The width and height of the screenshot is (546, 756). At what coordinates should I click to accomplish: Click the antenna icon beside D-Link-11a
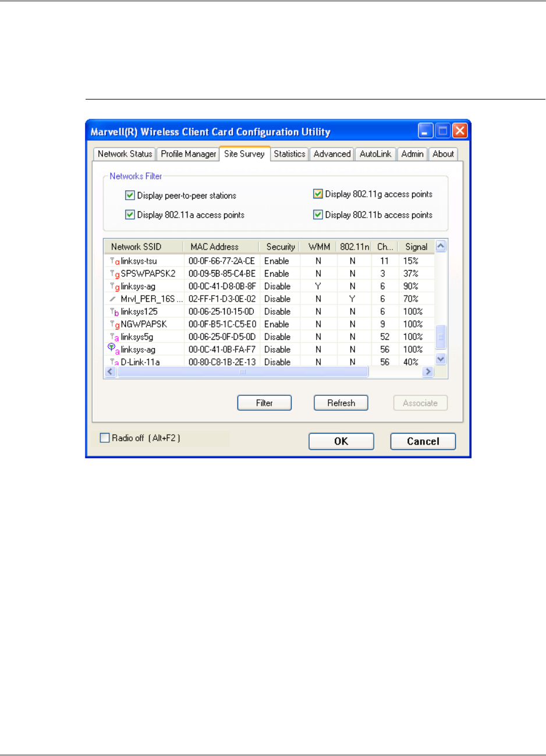(x=114, y=362)
